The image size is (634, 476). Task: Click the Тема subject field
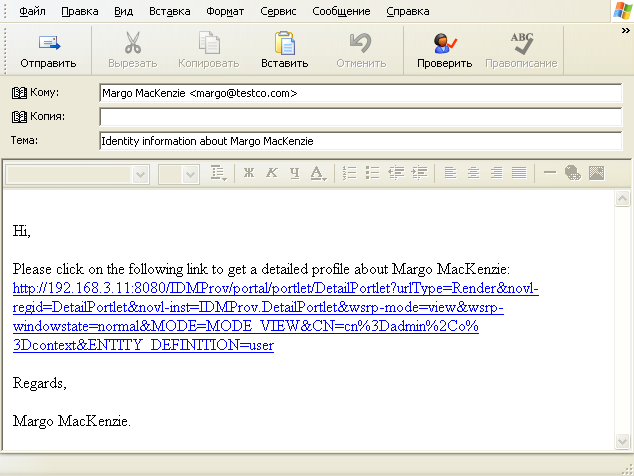coord(360,141)
